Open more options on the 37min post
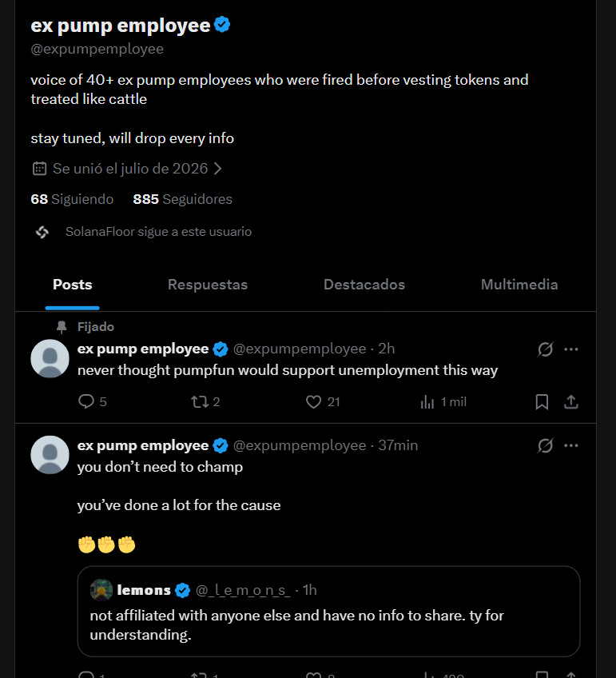Image resolution: width=616 pixels, height=678 pixels. click(x=571, y=445)
